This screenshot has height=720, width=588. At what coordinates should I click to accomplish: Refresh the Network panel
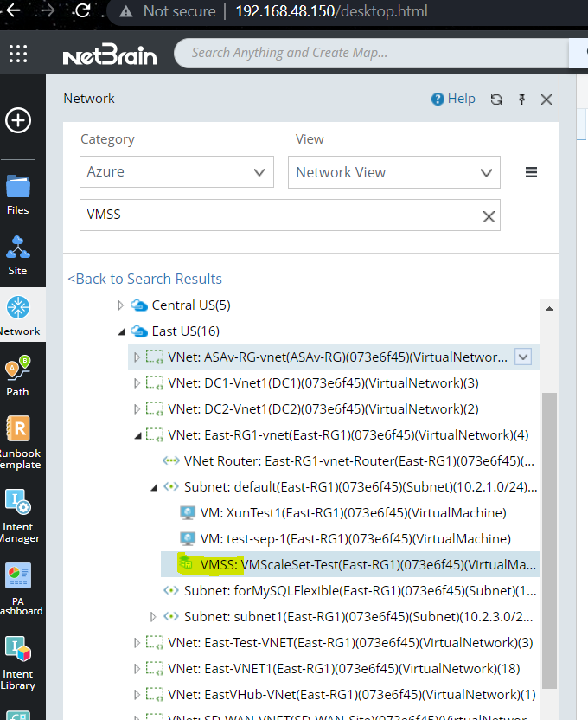(496, 100)
